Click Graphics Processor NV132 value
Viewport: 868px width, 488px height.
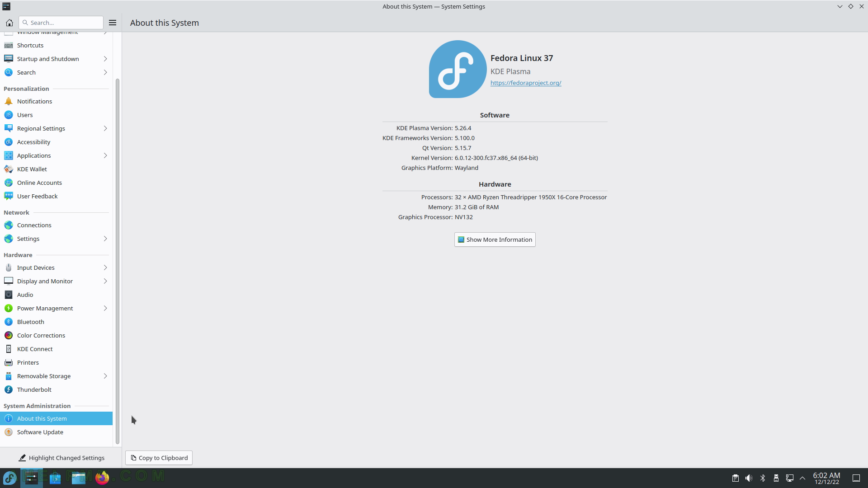(x=464, y=217)
